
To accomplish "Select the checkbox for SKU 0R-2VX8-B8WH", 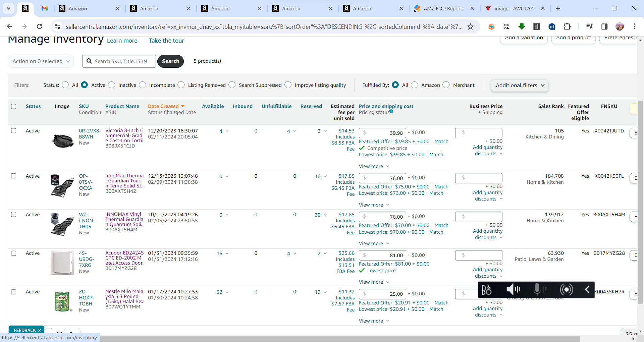I will (14, 131).
